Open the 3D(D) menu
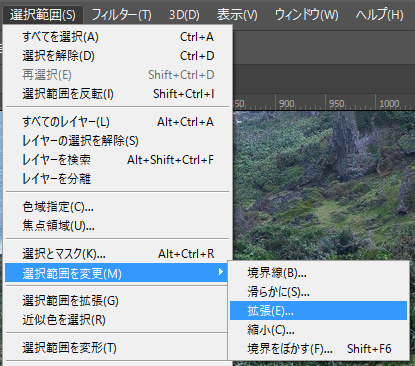The image size is (415, 366). coord(184,15)
